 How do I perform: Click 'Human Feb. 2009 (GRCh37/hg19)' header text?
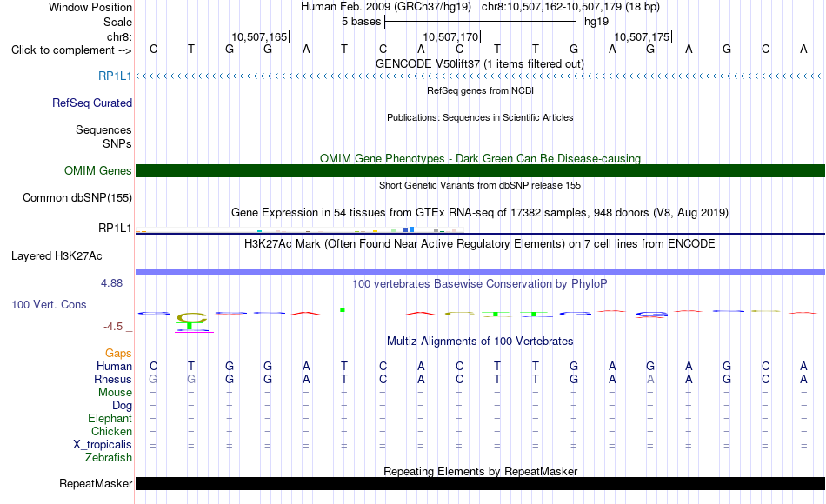(385, 7)
